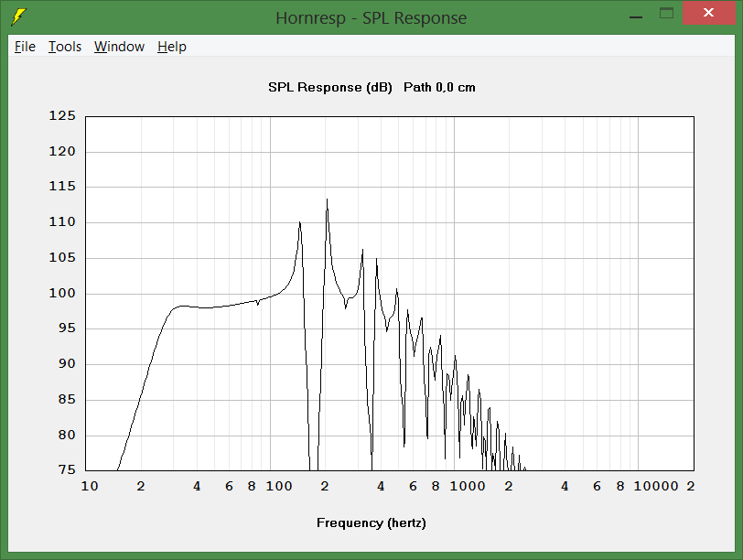
Task: Click the 100 Hz x-axis label
Action: point(278,486)
